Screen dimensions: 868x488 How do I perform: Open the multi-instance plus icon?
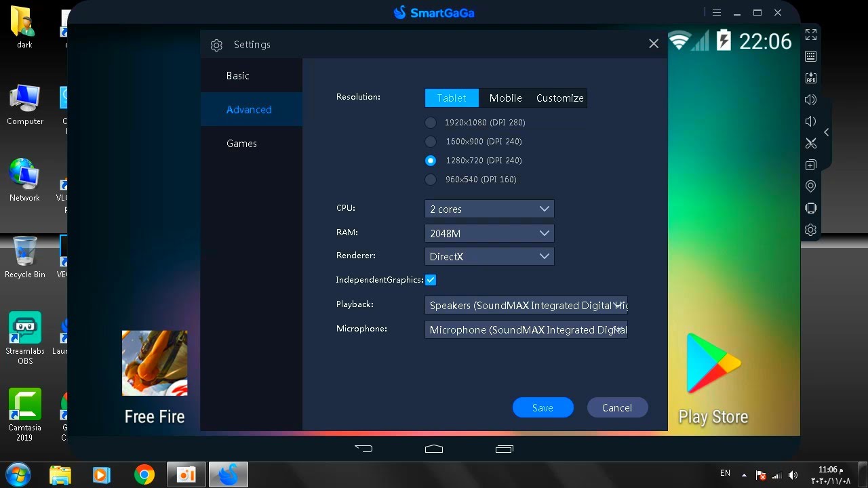point(811,165)
